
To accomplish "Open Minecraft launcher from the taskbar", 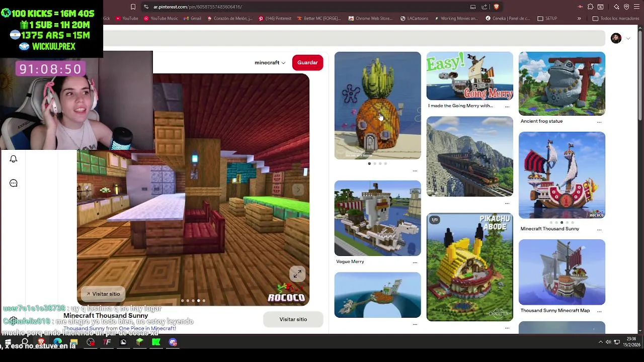I will click(x=139, y=342).
